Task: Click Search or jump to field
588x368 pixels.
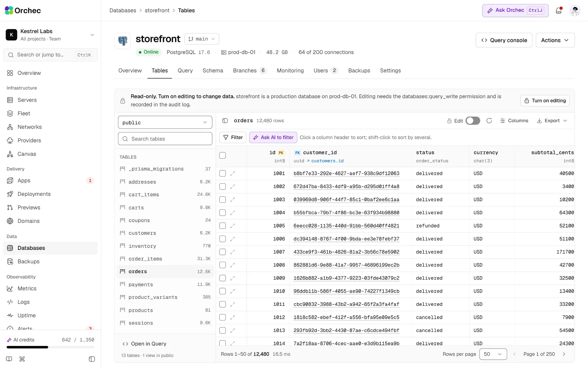Action: click(x=51, y=55)
